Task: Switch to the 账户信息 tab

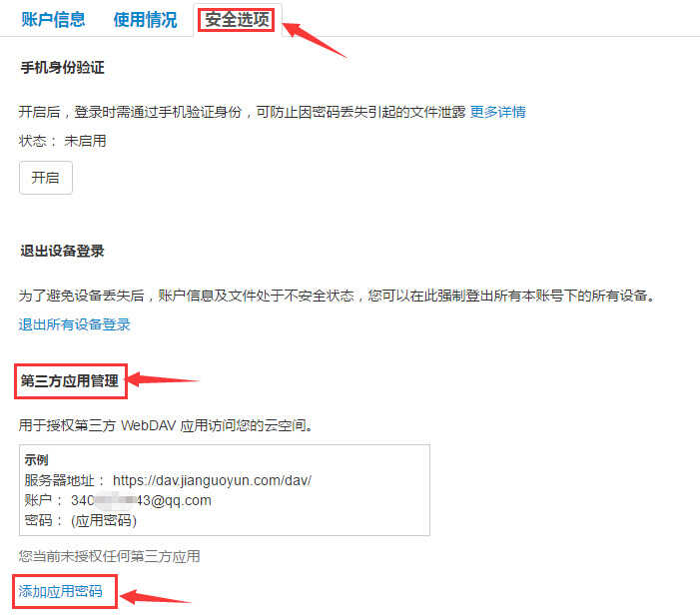Action: tap(53, 20)
